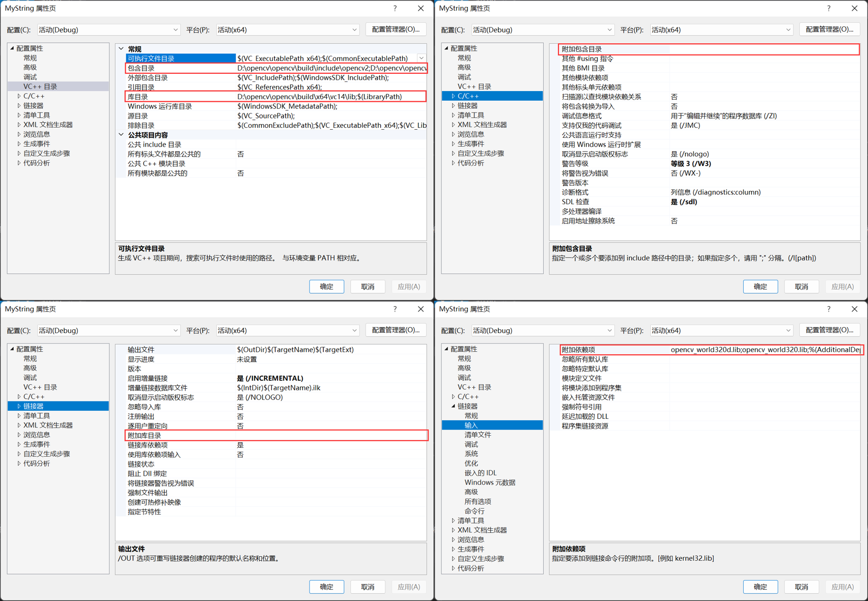Click the 包含目录 value with opencv include paths
Screen dimensions: 868x601
click(x=331, y=68)
